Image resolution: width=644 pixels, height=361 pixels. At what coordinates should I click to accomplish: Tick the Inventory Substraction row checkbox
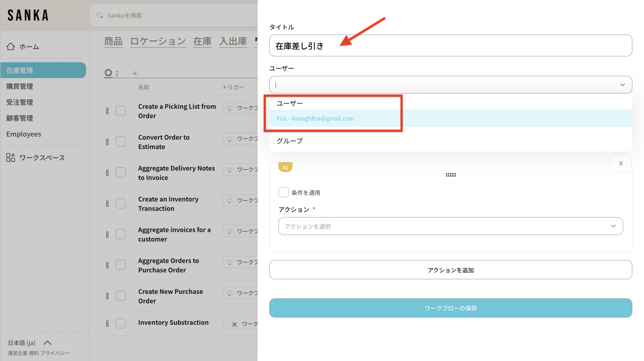121,323
